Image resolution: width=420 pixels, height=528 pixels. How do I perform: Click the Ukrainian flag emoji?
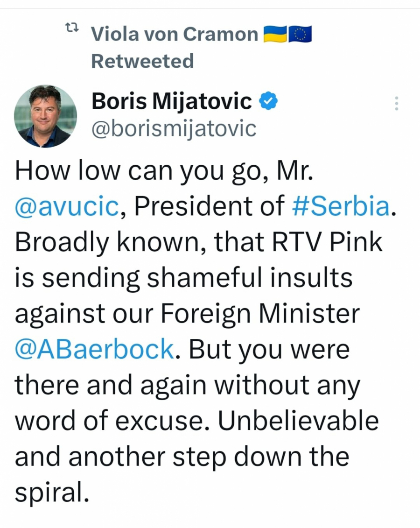pos(275,35)
